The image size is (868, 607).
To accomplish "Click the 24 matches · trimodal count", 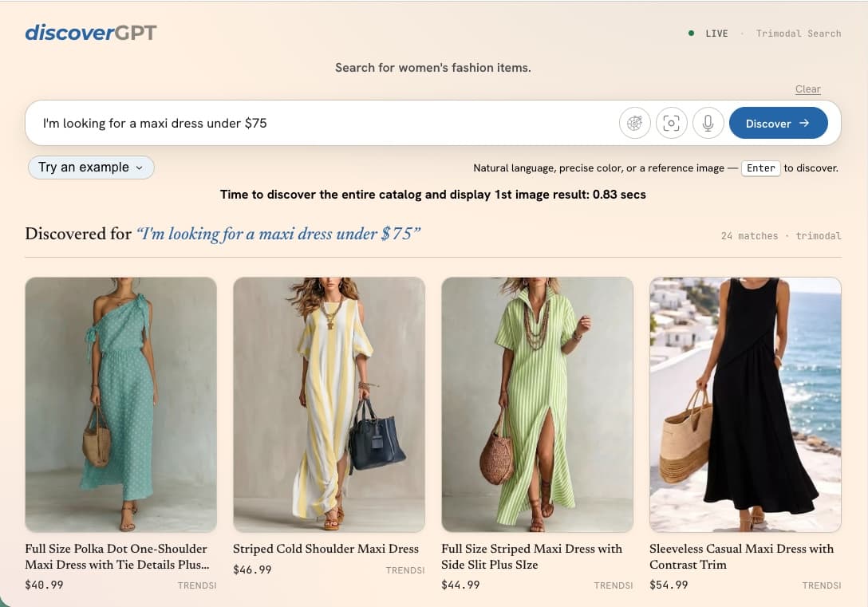I will click(781, 236).
